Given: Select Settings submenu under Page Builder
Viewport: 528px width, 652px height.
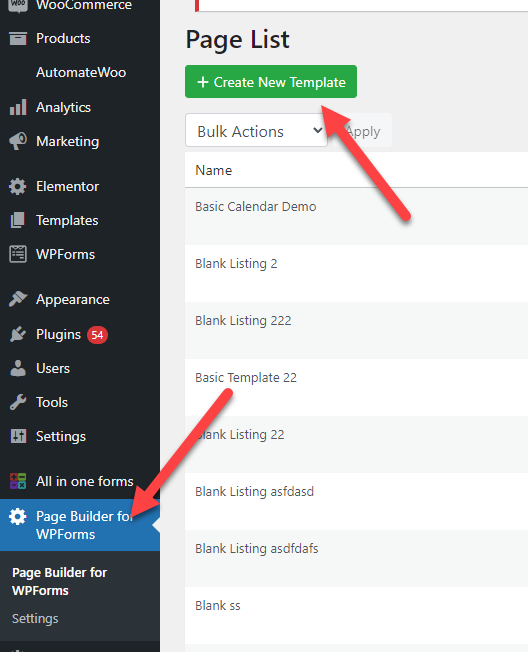Looking at the screenshot, I should pos(35,618).
